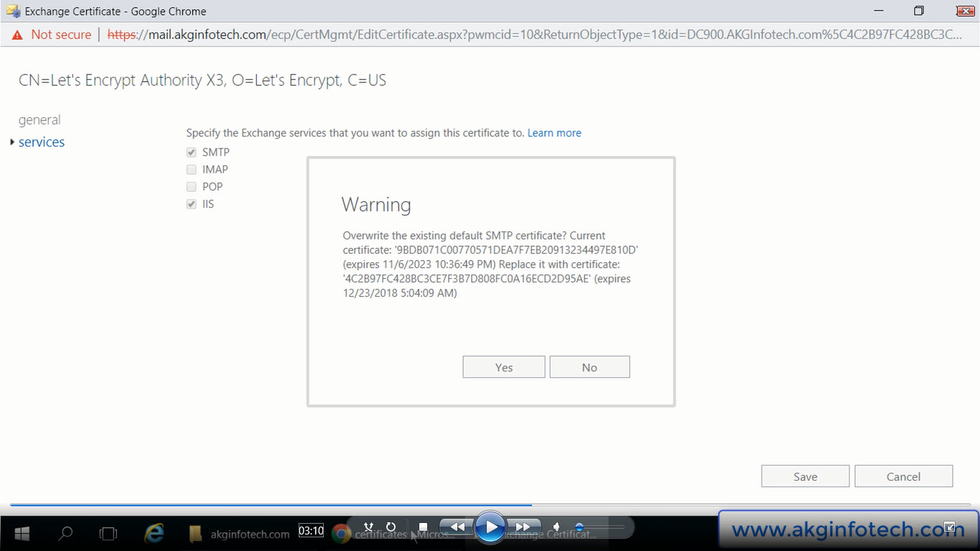Image resolution: width=980 pixels, height=551 pixels.
Task: Click the exit full-screen icon at bottom right
Action: 950,527
